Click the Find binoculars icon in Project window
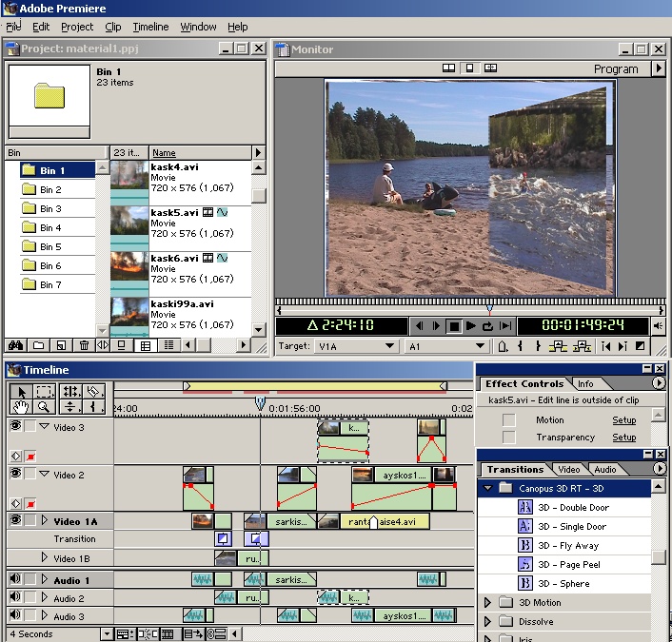Image resolution: width=672 pixels, height=642 pixels. (x=15, y=345)
